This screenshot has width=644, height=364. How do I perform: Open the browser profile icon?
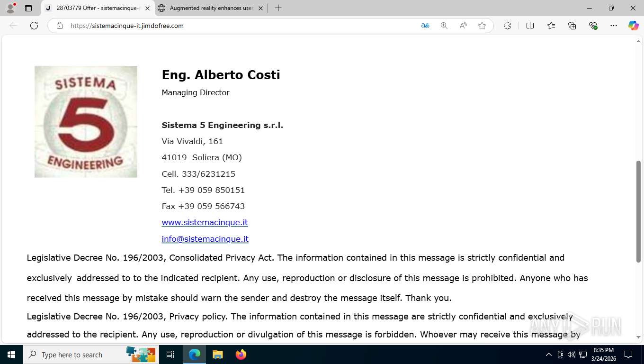point(10,8)
